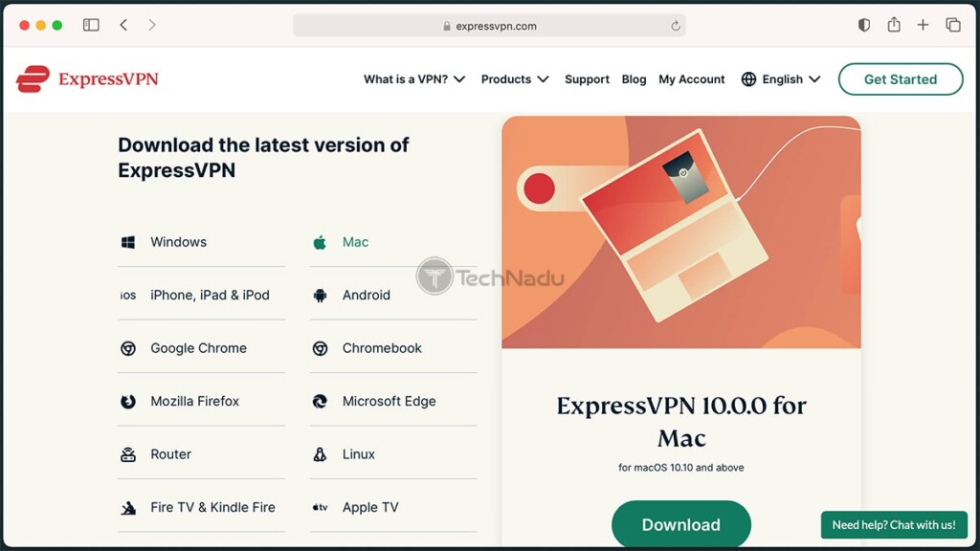The height and width of the screenshot is (551, 980).
Task: Click the 'for macOS 10.10 and above' text
Action: click(681, 467)
